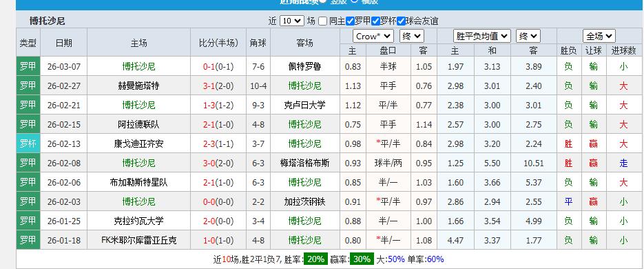Click away odds value 10.51
This screenshot has width=644, height=269.
click(534, 163)
